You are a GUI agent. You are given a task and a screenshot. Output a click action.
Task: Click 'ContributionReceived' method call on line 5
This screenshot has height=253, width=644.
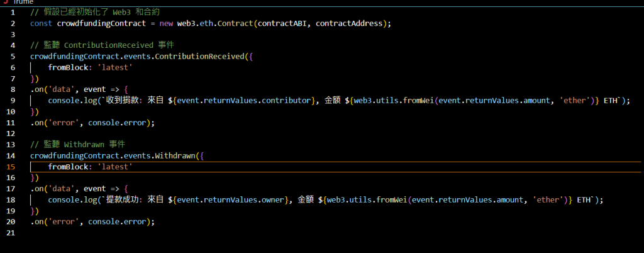(x=199, y=56)
